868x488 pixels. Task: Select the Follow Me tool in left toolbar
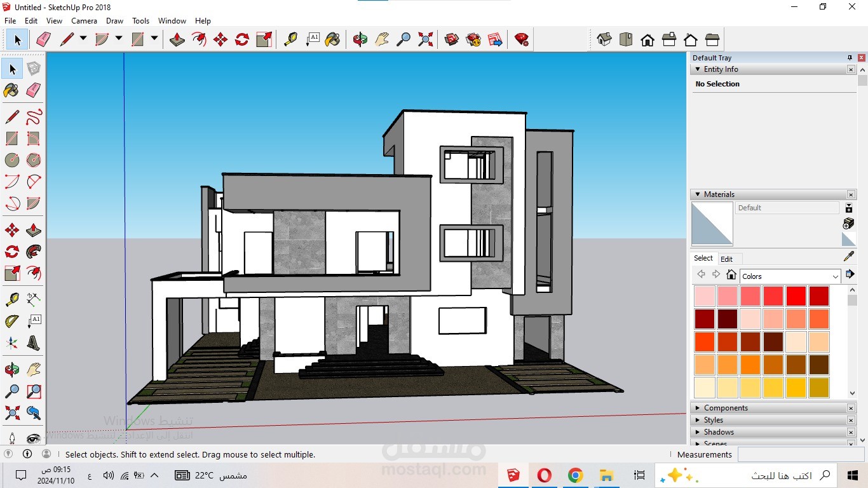34,252
